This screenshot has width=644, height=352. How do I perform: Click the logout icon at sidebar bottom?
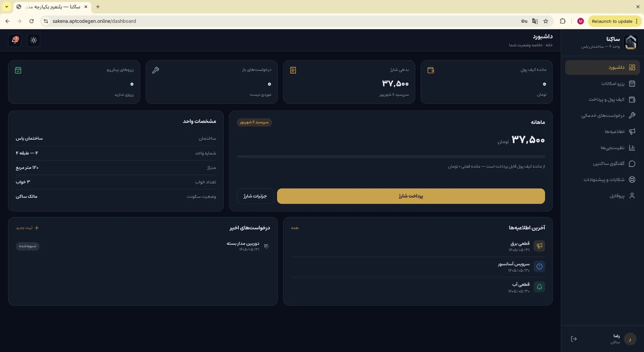pyautogui.click(x=574, y=339)
